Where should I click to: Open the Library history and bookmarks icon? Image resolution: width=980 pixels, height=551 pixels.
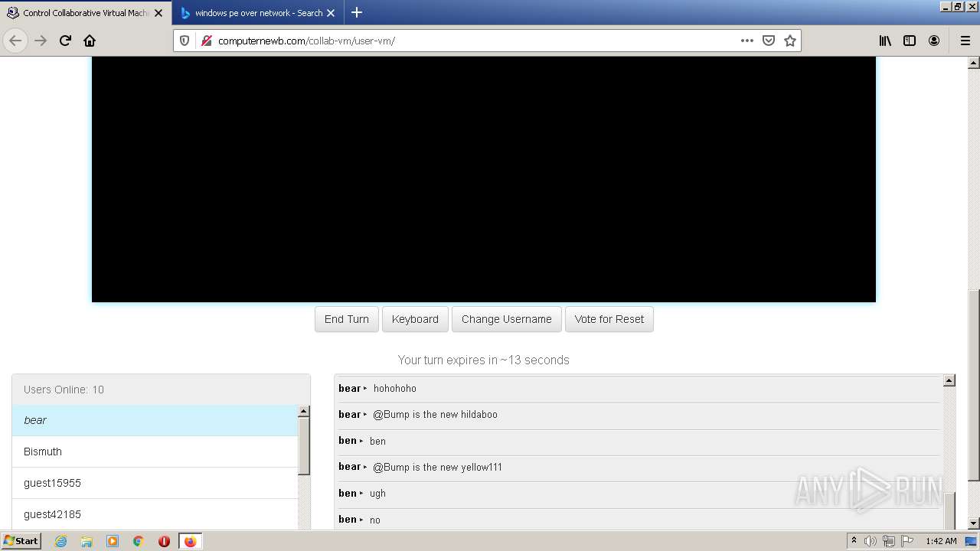tap(885, 41)
